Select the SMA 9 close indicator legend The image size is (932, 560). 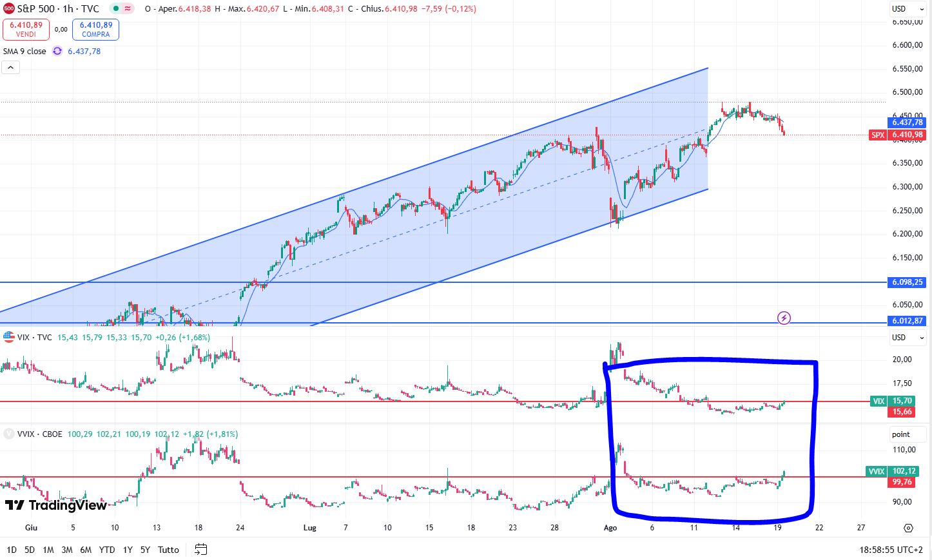click(x=24, y=51)
